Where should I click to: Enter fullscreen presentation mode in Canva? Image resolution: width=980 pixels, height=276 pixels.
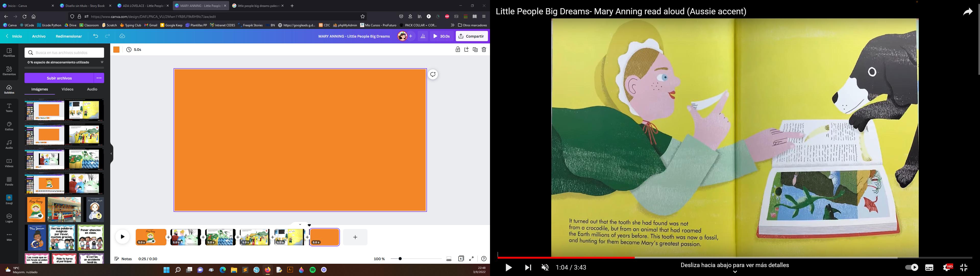coord(471,258)
